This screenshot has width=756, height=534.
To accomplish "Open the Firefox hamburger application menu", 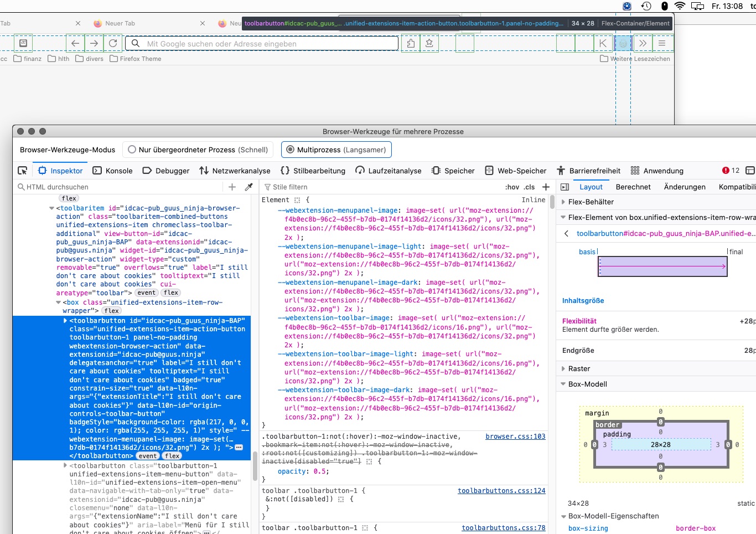I will 661,43.
